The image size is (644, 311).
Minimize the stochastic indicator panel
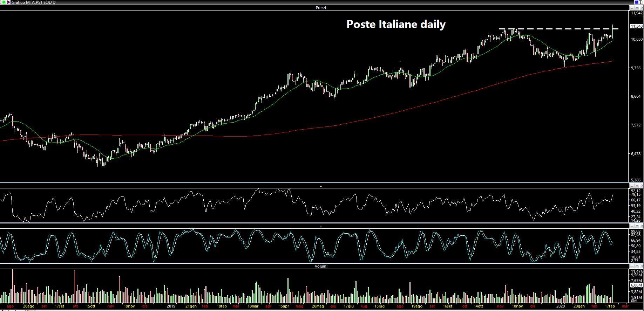coord(632,226)
